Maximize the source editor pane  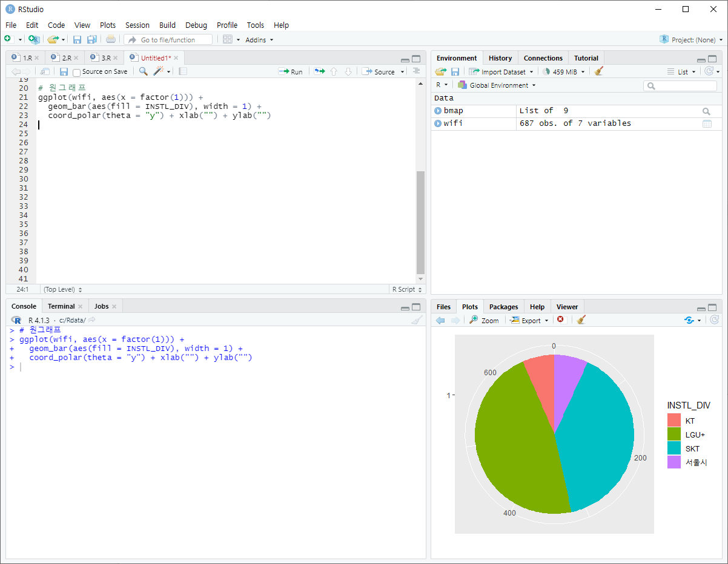(416, 59)
